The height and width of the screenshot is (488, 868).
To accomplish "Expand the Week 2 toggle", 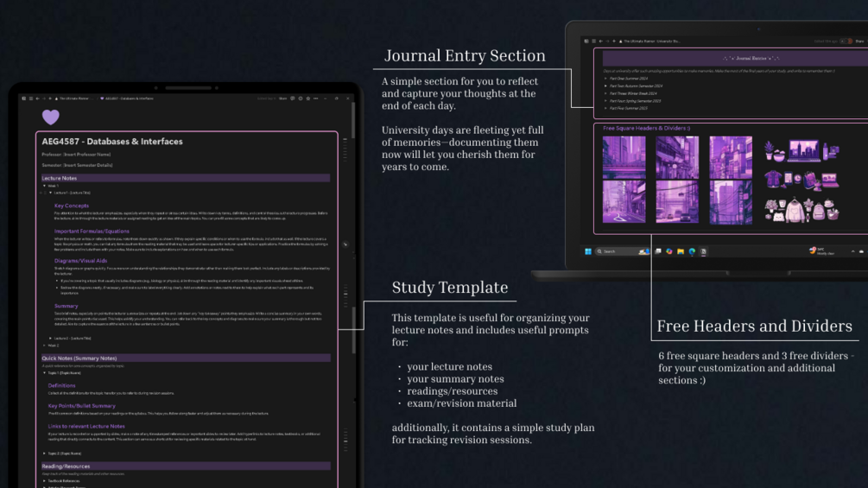I will click(45, 345).
